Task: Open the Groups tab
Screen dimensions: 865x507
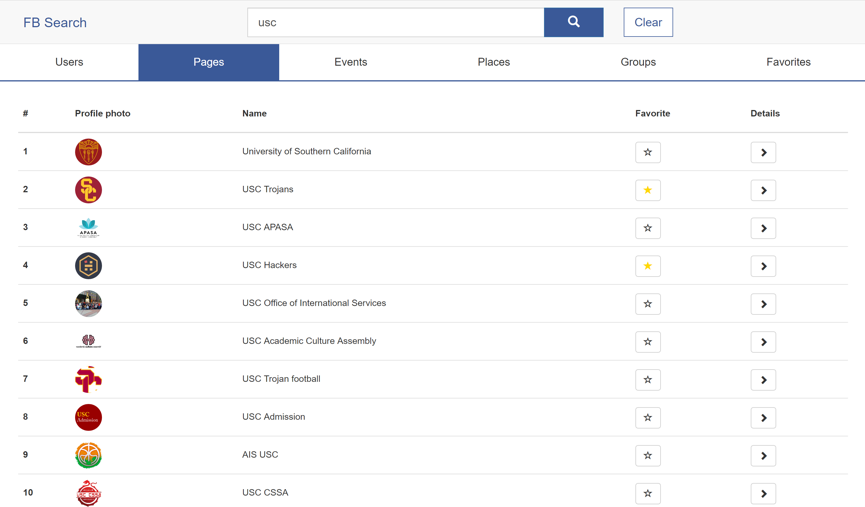Action: (638, 62)
